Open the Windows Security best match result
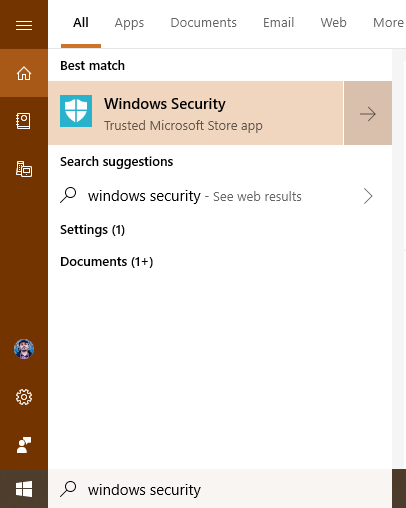406x508 pixels. point(196,113)
